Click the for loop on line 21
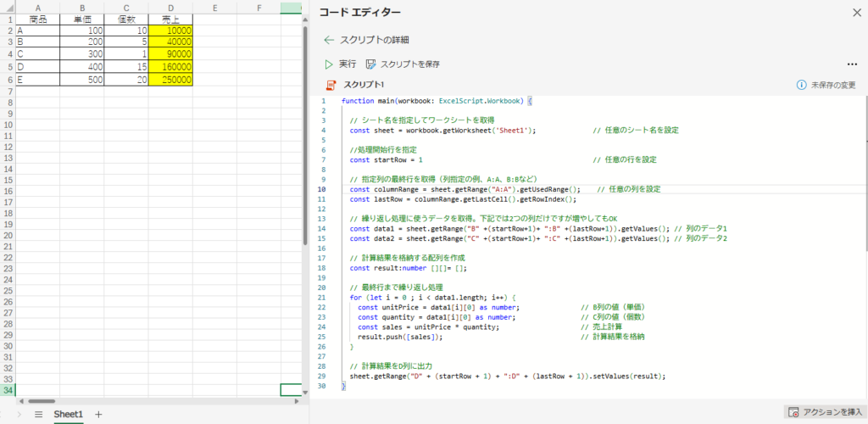Screen dimensions: 868x424 [x=433, y=298]
